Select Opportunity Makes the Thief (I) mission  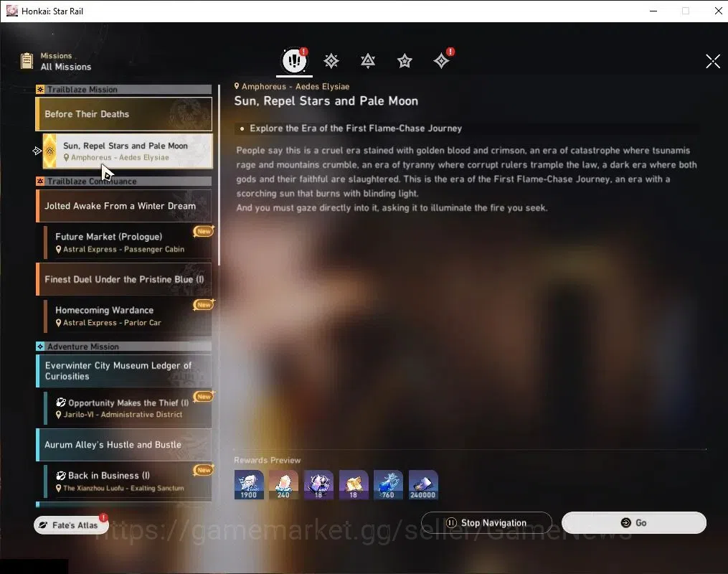128,408
